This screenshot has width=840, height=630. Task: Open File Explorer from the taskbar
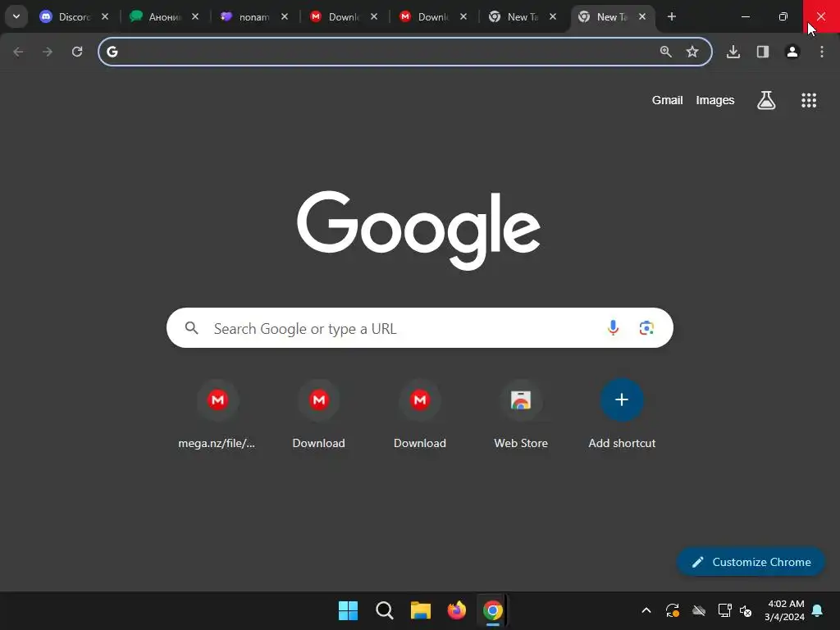pyautogui.click(x=421, y=610)
